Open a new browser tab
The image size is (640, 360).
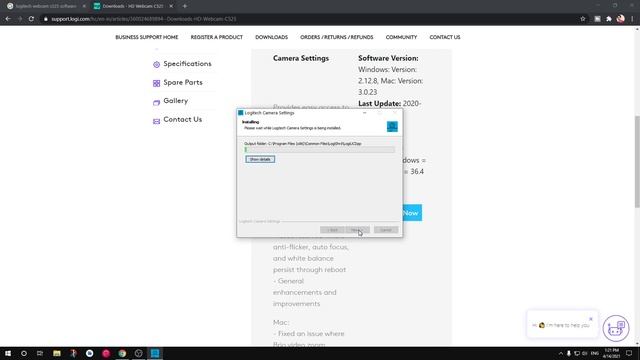[185, 6]
